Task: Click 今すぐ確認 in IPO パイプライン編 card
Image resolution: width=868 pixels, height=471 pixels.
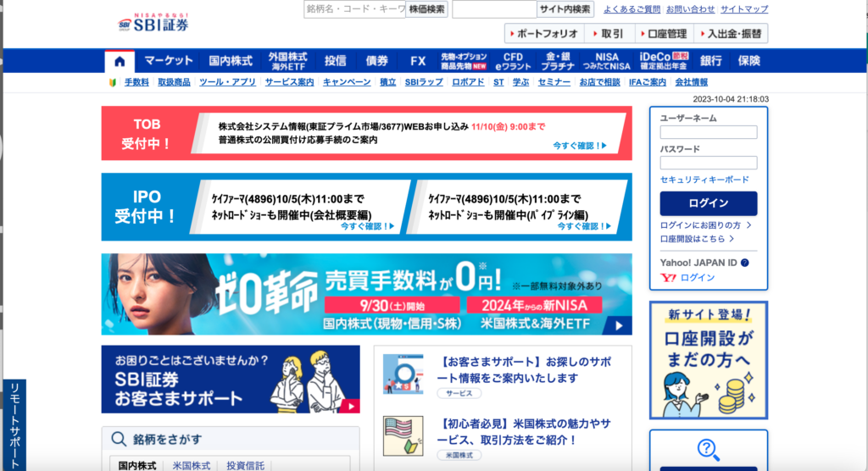Action: click(583, 226)
